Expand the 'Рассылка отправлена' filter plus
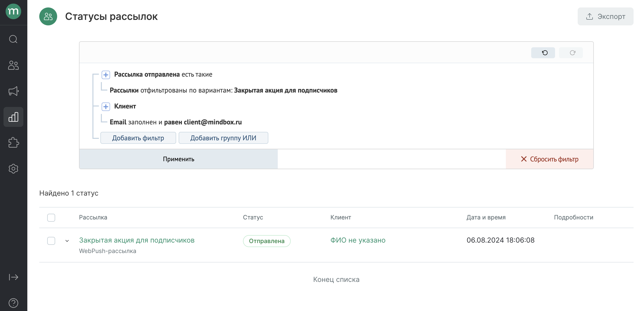 pyautogui.click(x=106, y=75)
